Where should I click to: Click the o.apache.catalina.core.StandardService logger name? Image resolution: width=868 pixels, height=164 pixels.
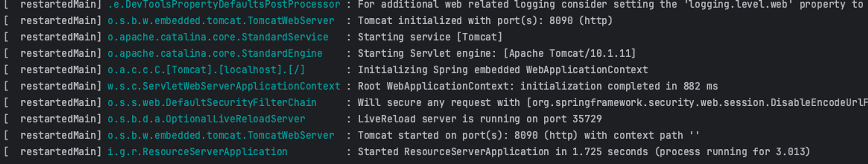(218, 37)
